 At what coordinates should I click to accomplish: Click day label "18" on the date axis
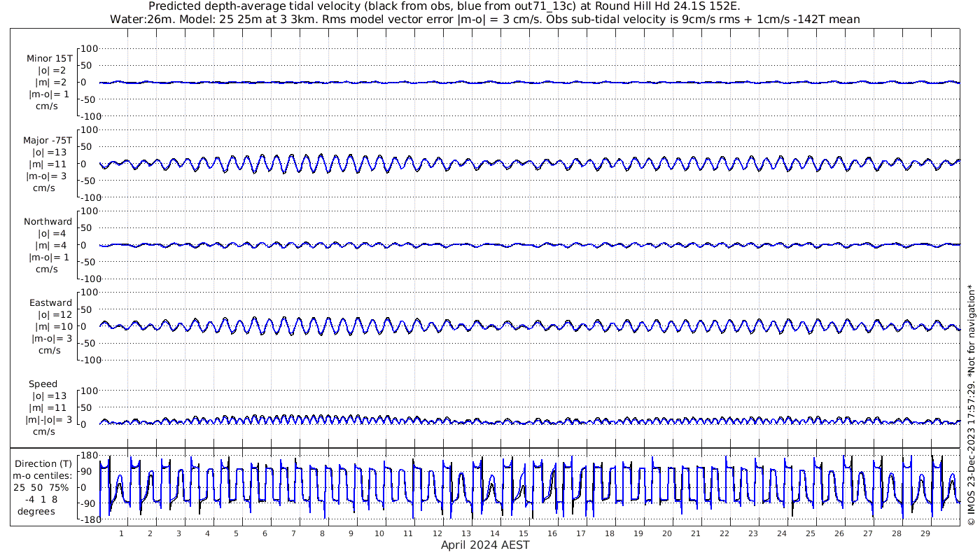(609, 533)
